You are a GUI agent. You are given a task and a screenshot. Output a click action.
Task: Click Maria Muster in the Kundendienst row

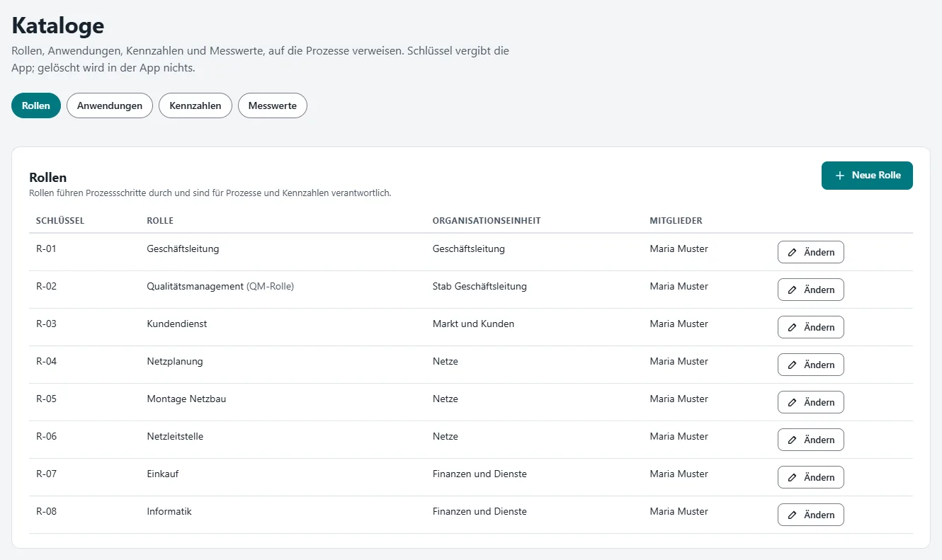point(679,324)
